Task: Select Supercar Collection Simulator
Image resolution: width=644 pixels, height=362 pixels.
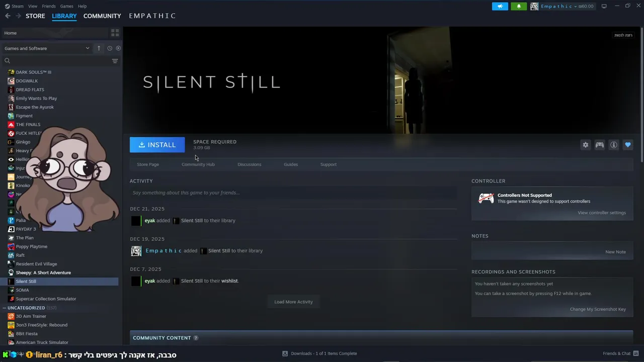Action: pyautogui.click(x=46, y=299)
